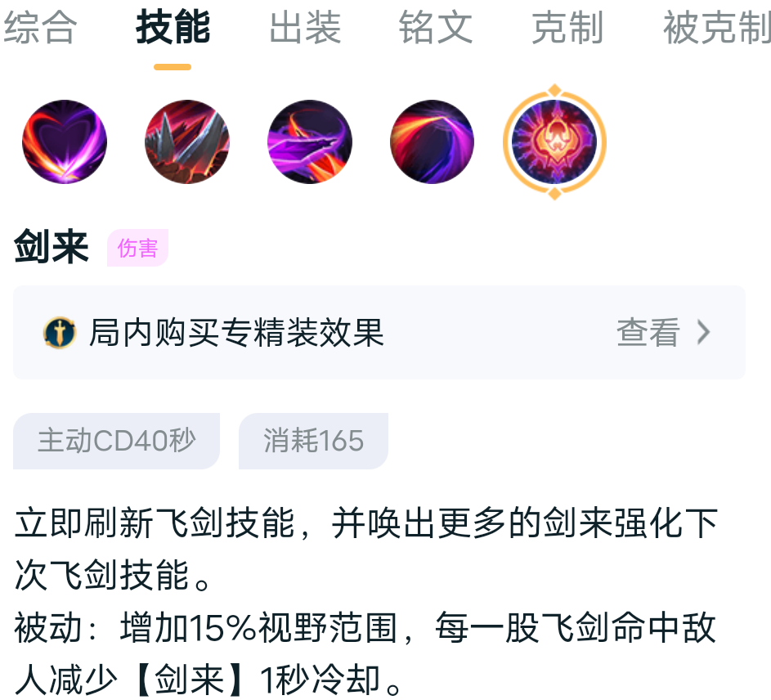Select the purple flying sword skill icon
The width and height of the screenshot is (771, 700).
click(x=310, y=141)
